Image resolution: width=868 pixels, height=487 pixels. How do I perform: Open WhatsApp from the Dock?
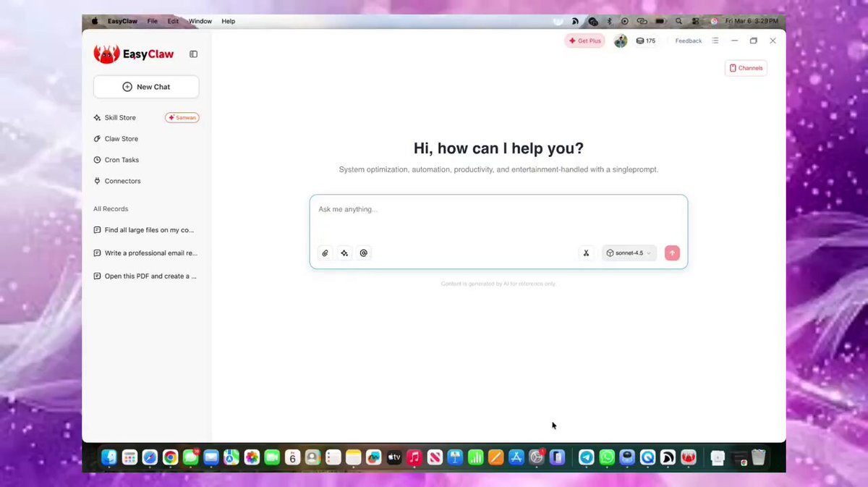pyautogui.click(x=607, y=457)
